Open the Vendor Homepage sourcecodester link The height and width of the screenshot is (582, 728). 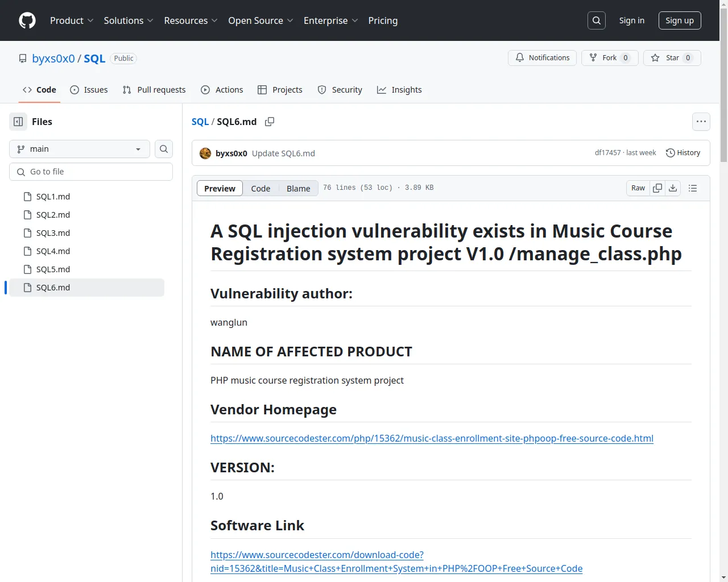[432, 438]
